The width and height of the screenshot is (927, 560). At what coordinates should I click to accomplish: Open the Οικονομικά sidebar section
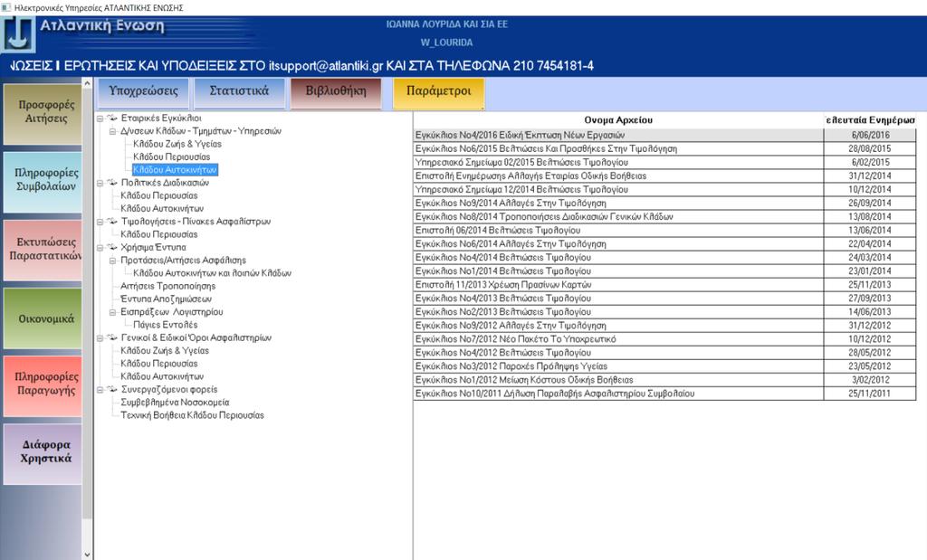coord(43,318)
